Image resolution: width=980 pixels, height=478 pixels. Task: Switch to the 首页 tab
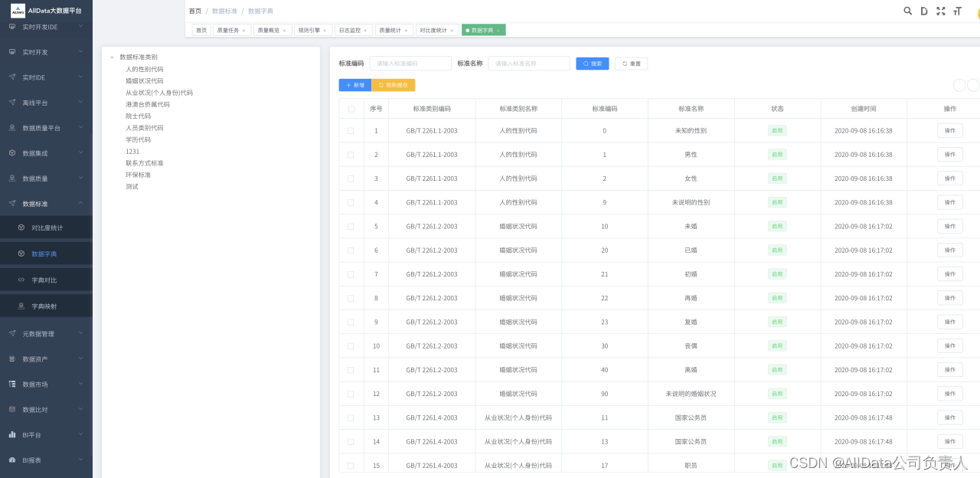(x=201, y=31)
